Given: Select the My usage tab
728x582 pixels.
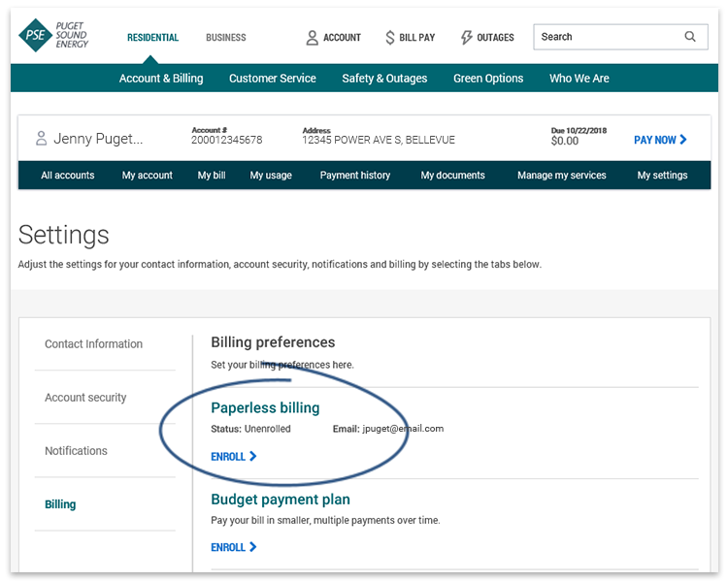Looking at the screenshot, I should (x=271, y=175).
